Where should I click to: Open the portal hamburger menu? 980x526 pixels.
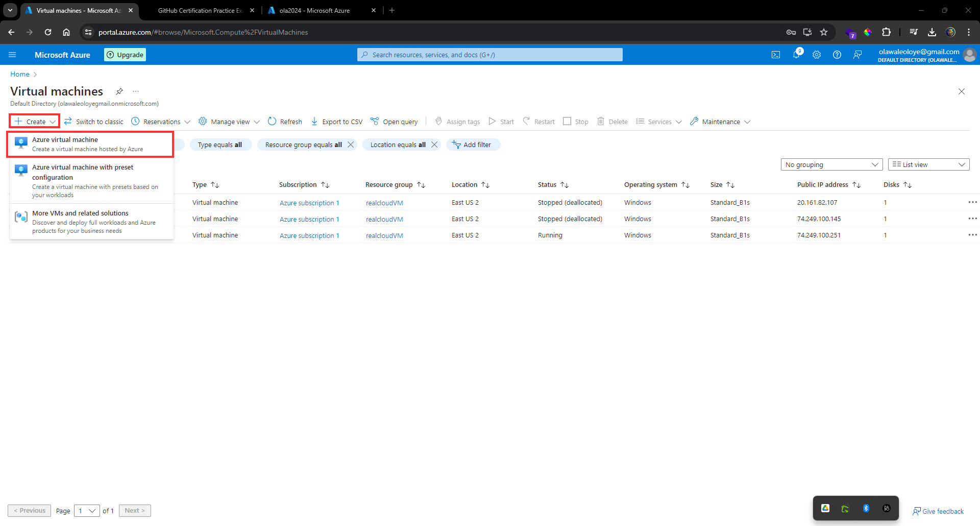tap(12, 55)
